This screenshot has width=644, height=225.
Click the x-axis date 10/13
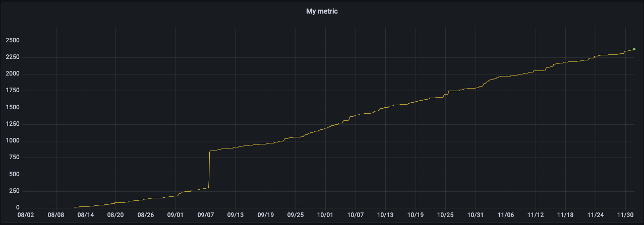[x=385, y=214]
